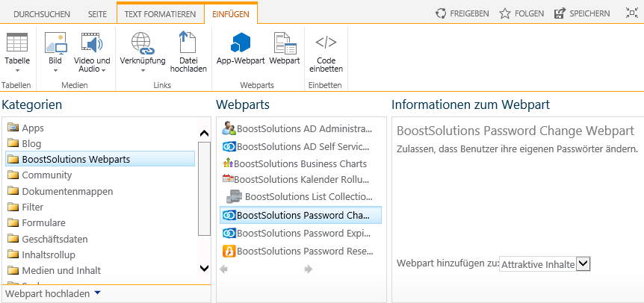Select the Einfügen tab
The width and height of the screenshot is (644, 303).
231,14
